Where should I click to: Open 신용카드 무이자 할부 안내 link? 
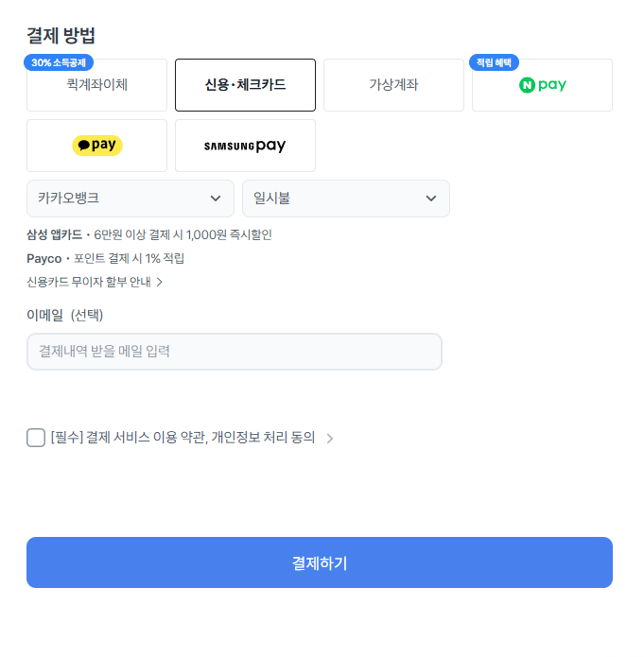coord(89,282)
